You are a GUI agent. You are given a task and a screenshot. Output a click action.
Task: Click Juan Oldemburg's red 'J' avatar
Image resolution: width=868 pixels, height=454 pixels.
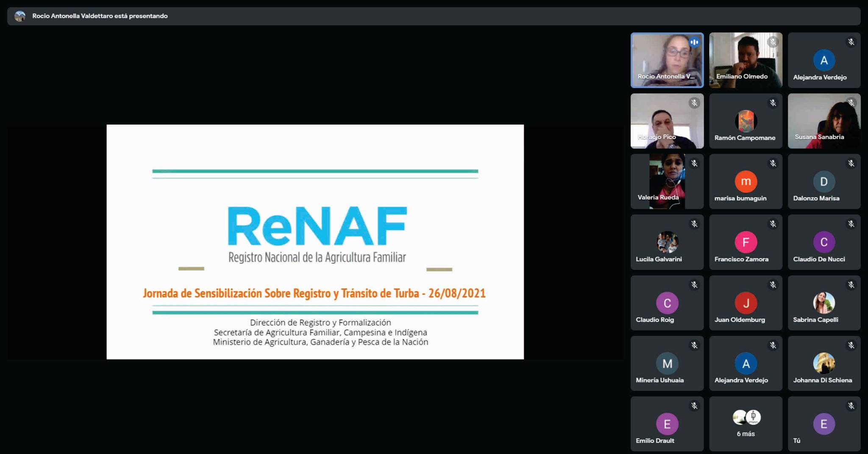pos(746,303)
